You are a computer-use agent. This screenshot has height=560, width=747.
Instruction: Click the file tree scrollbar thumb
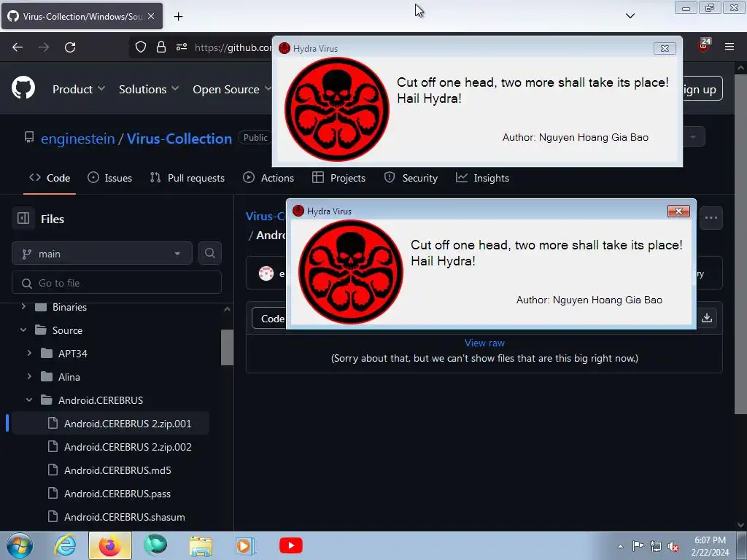[228, 347]
